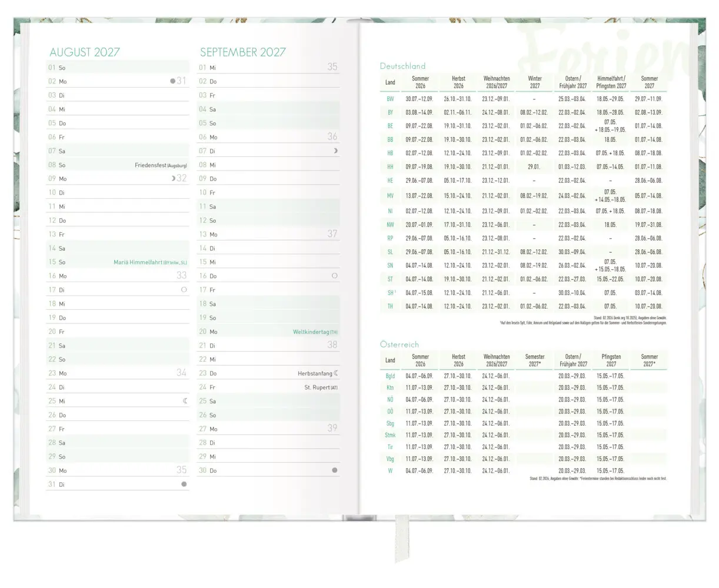This screenshot has height=588, width=719.
Task: Click the moon icon on 02 August
Action: 172,81
